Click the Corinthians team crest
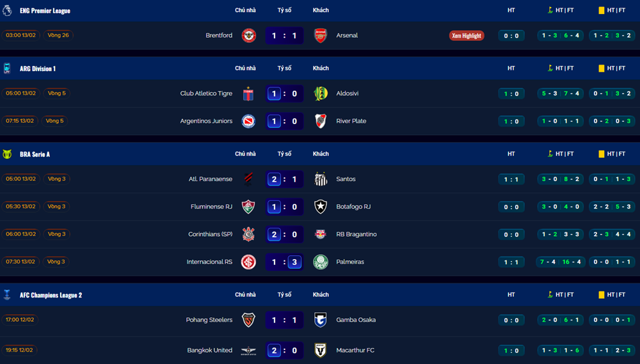 [248, 234]
